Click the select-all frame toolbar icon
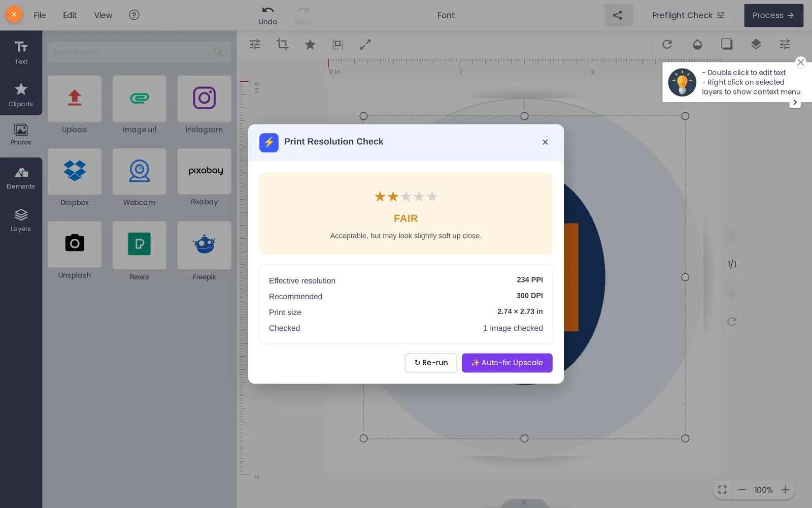Screen dimensions: 812x508 337,45
